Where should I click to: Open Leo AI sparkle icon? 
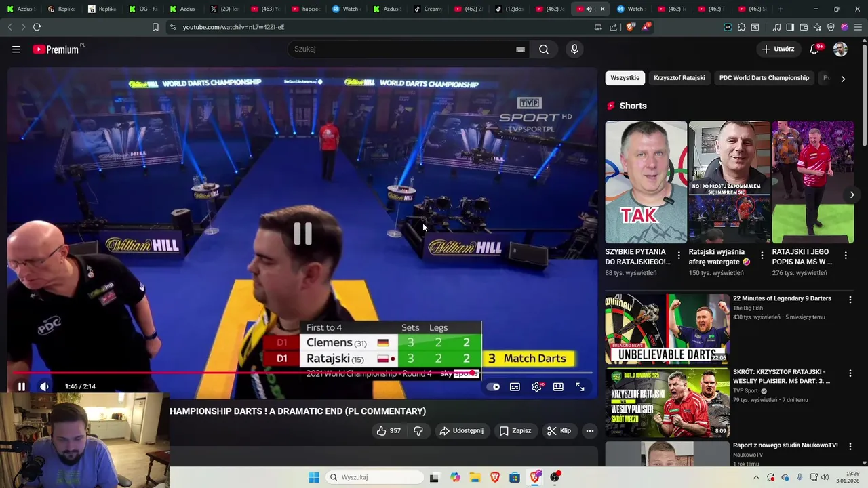point(817,27)
